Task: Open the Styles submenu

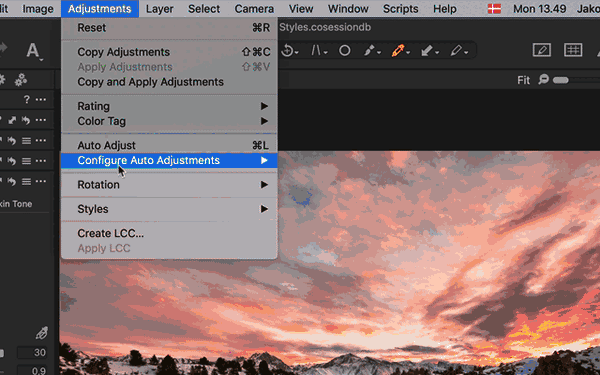Action: (169, 209)
